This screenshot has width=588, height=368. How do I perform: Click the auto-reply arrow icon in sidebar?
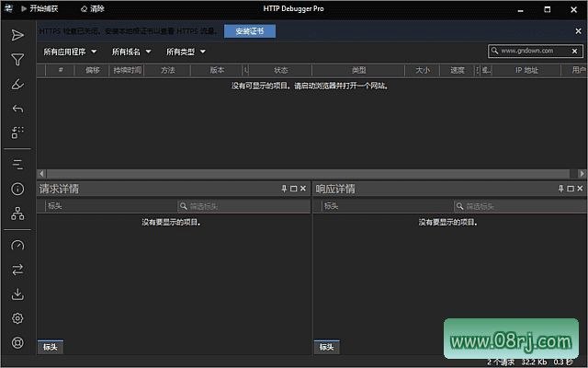click(x=17, y=109)
